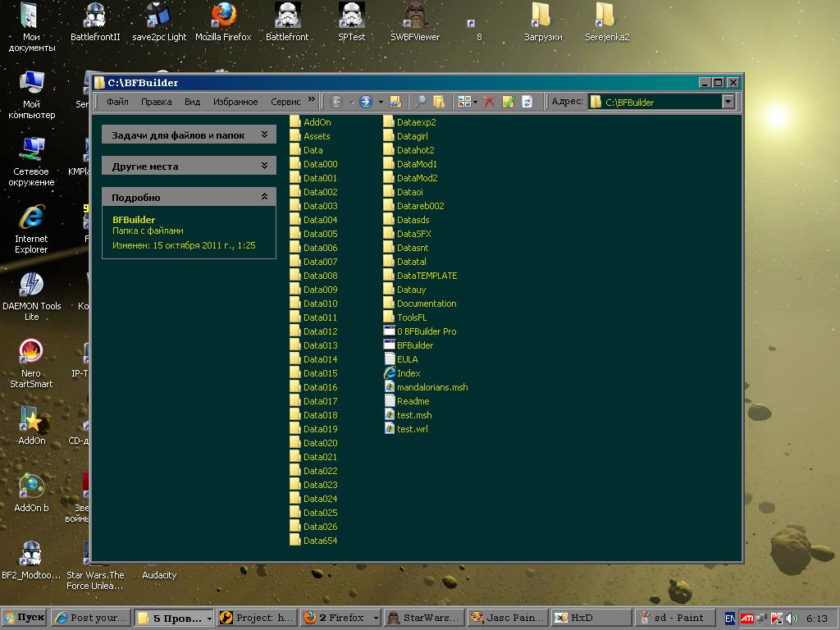The image size is (840, 630).
Task: Switch to the StarWars taskbar button
Action: [x=424, y=618]
